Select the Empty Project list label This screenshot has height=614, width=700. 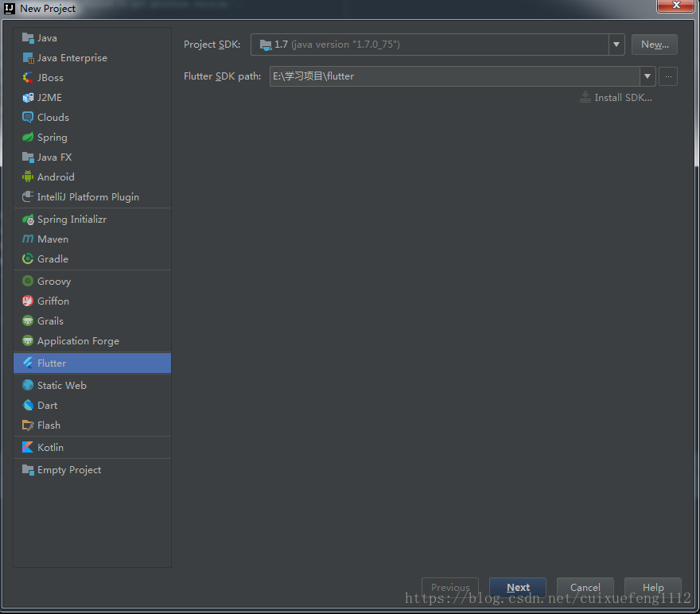click(x=69, y=470)
